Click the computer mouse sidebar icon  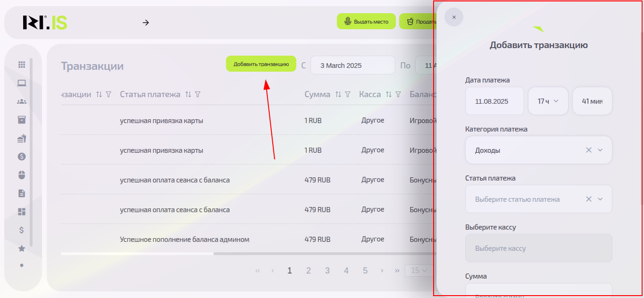point(22,175)
